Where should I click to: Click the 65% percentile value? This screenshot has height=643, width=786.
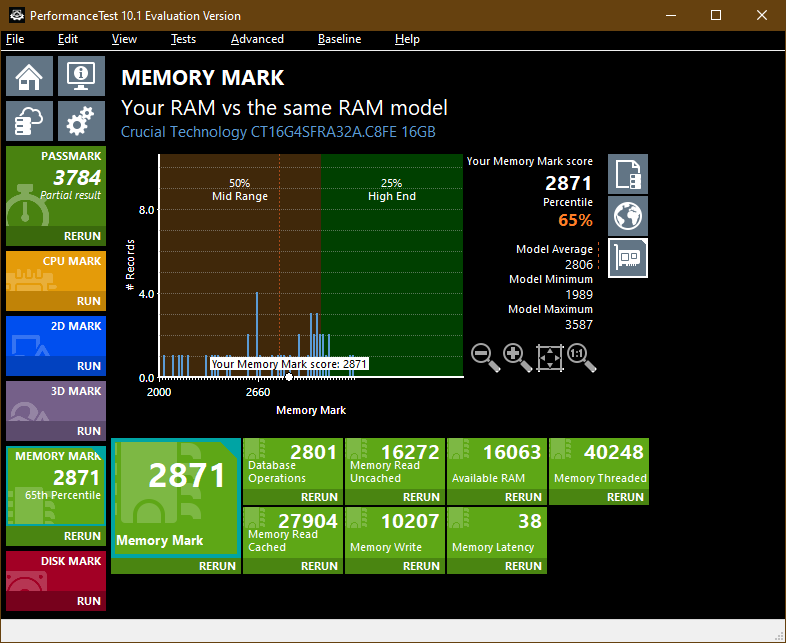coord(575,220)
